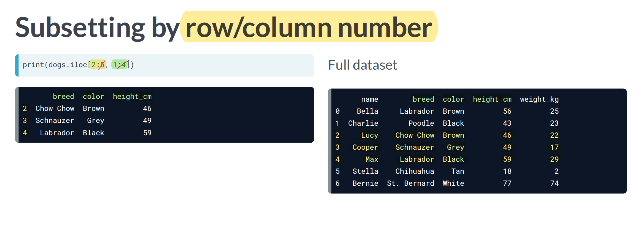Click Bella's weight value 25
The width and height of the screenshot is (644, 231).
pyautogui.click(x=555, y=111)
